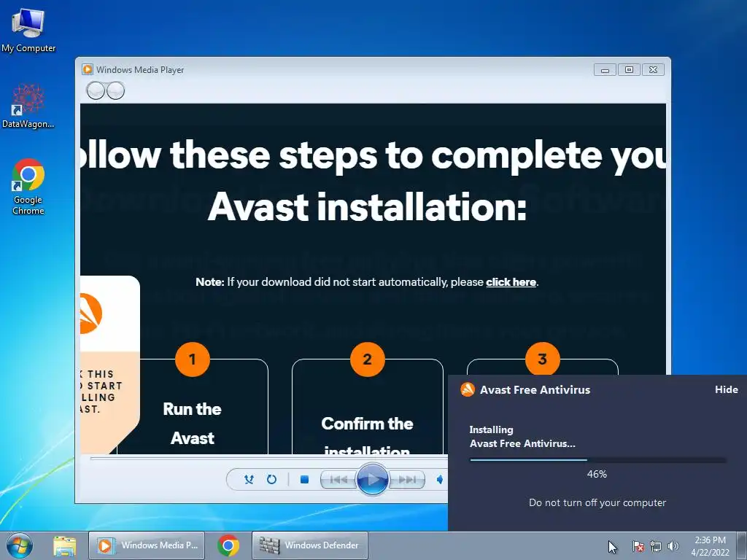This screenshot has width=747, height=560.
Task: Skip to previous track in Media Player
Action: click(338, 480)
